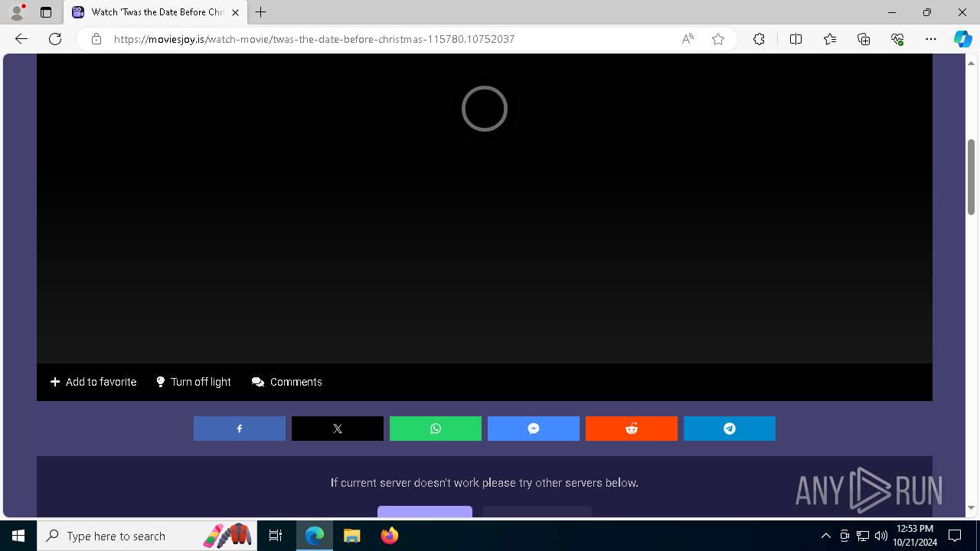Open the volume control

click(x=881, y=536)
